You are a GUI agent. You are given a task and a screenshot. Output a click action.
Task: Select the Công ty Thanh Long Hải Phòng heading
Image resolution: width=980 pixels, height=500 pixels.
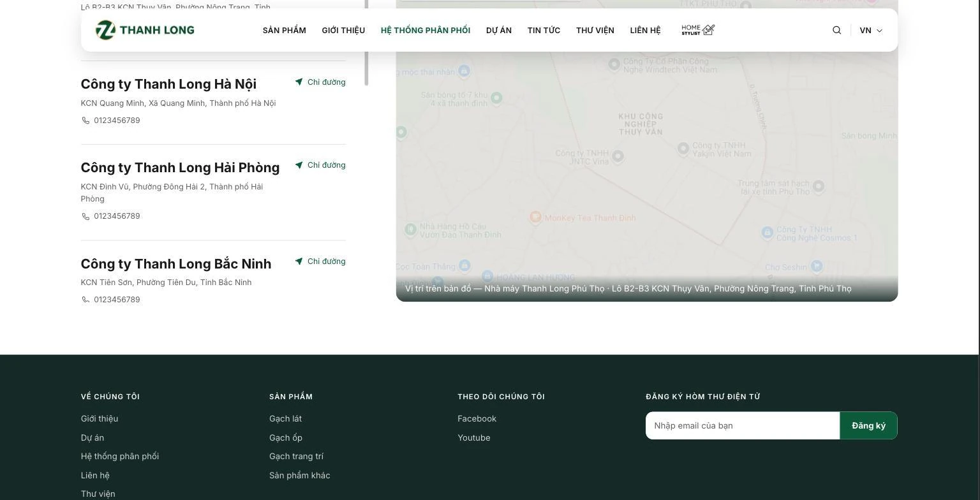(x=180, y=168)
